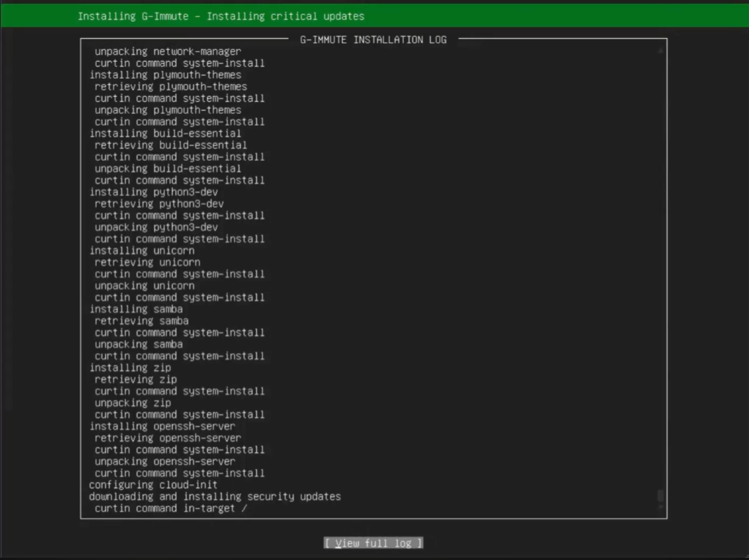Screen dimensions: 749x560
Task: Select the line 'installing samba'
Action: 136,309
